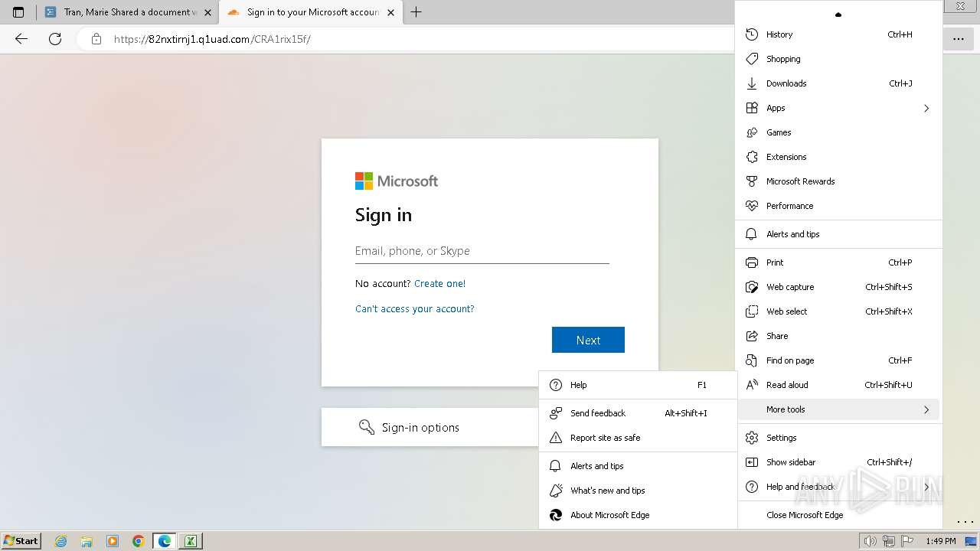Open Extensions from the menu
Viewport: 980px width, 551px height.
click(x=838, y=157)
